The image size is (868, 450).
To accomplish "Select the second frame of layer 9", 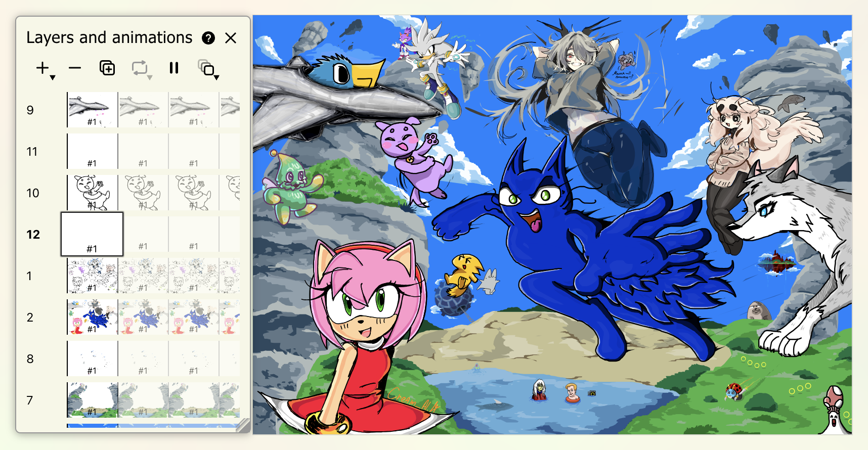I will coord(144,110).
